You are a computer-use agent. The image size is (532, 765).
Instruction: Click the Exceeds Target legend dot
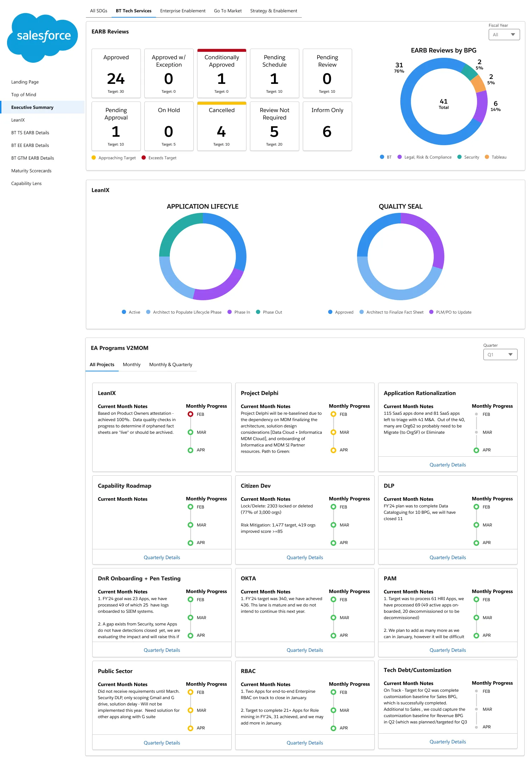tap(144, 158)
